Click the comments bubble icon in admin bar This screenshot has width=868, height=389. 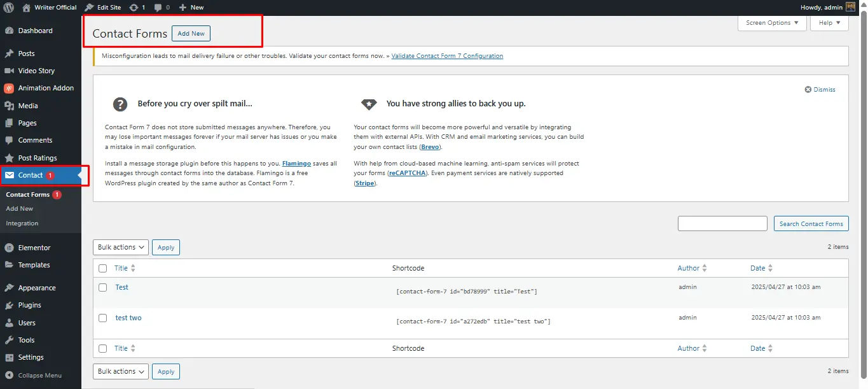[x=158, y=8]
